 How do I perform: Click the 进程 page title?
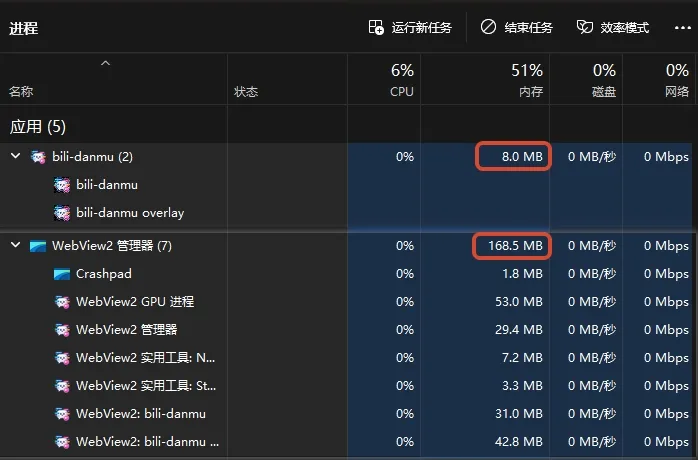[24, 28]
